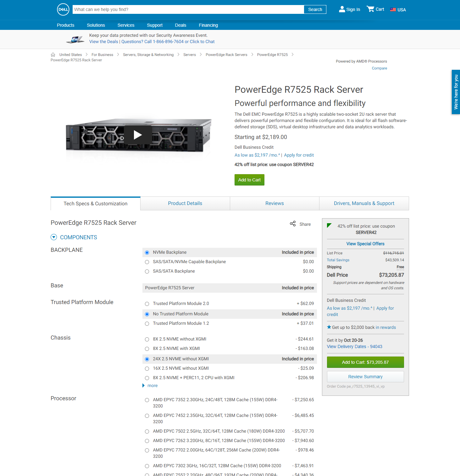Select NVMe Backplane radio option

click(x=147, y=252)
